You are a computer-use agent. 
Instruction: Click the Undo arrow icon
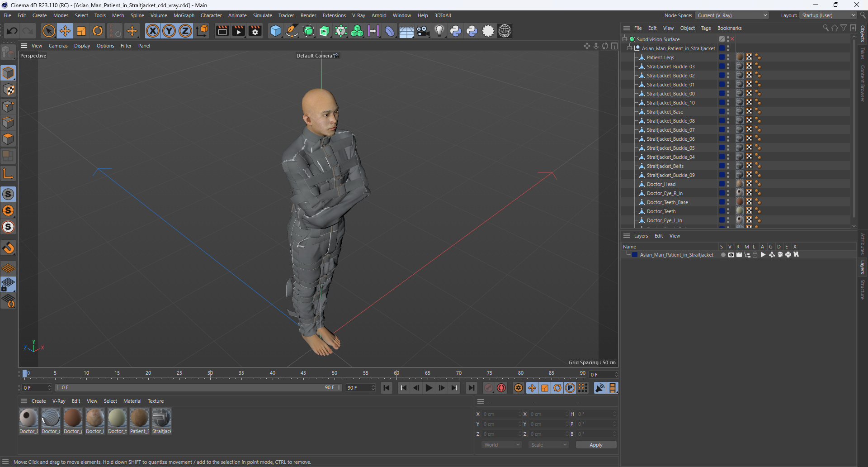coord(12,31)
